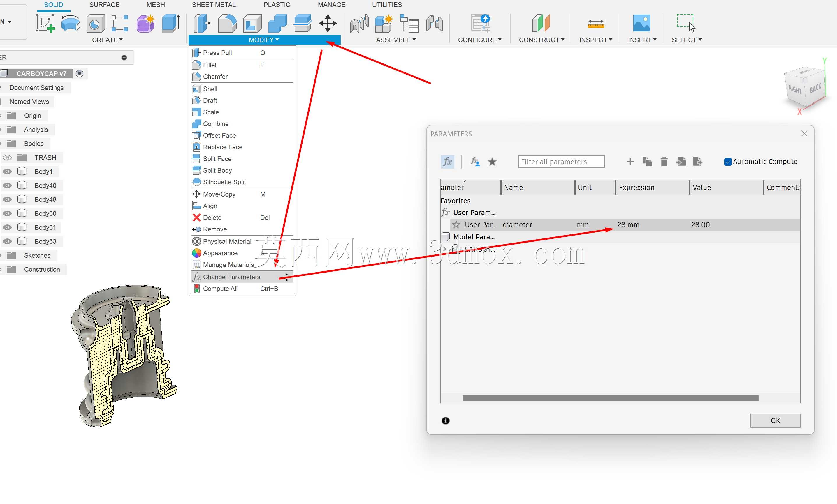Screen dimensions: 837x504
Task: Show the TRASH folder via eye icon
Action: pos(7,158)
